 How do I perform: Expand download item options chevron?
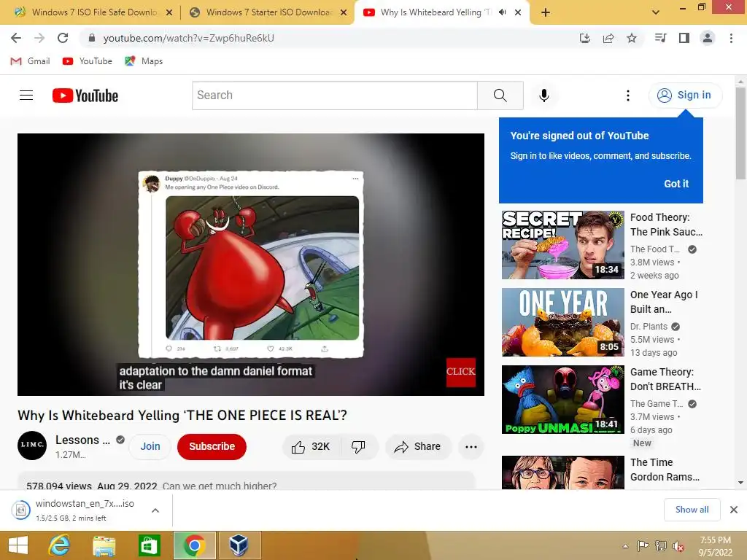coord(155,510)
